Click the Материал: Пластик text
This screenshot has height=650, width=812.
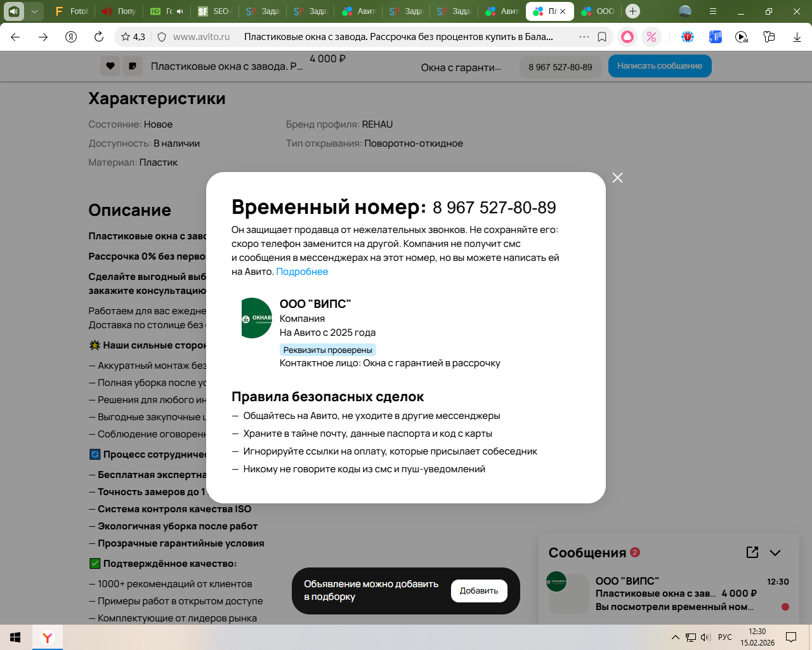[x=133, y=162]
